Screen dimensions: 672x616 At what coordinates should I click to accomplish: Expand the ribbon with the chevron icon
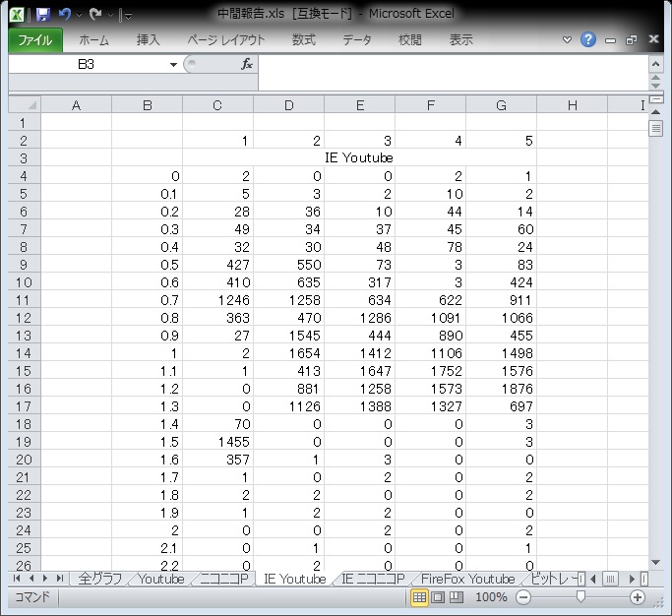pos(567,40)
